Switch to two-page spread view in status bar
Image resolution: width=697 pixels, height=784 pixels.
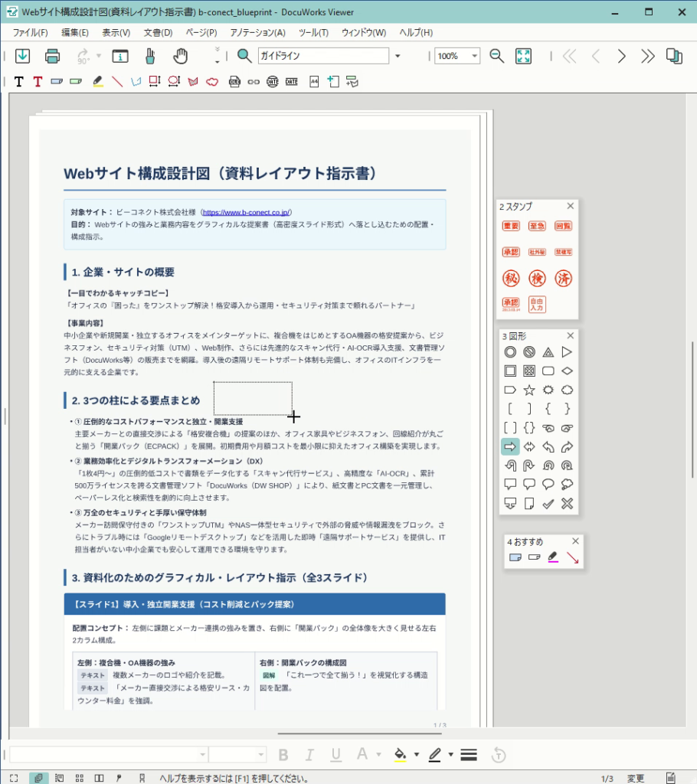pyautogui.click(x=99, y=778)
